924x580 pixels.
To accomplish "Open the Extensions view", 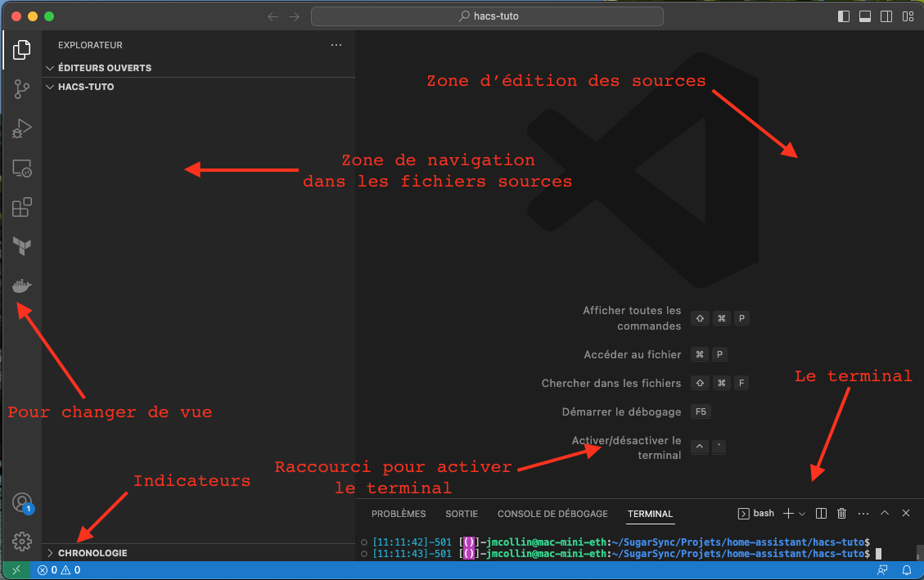I will [x=22, y=207].
